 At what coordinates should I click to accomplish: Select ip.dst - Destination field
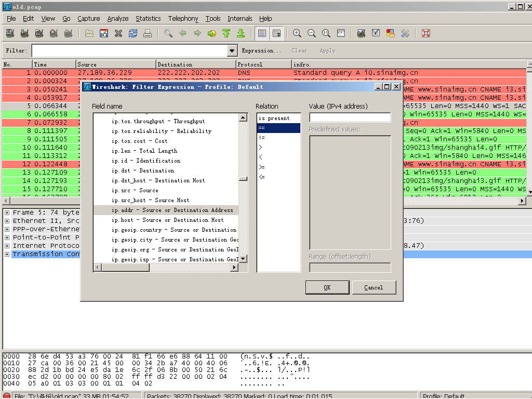(166, 170)
